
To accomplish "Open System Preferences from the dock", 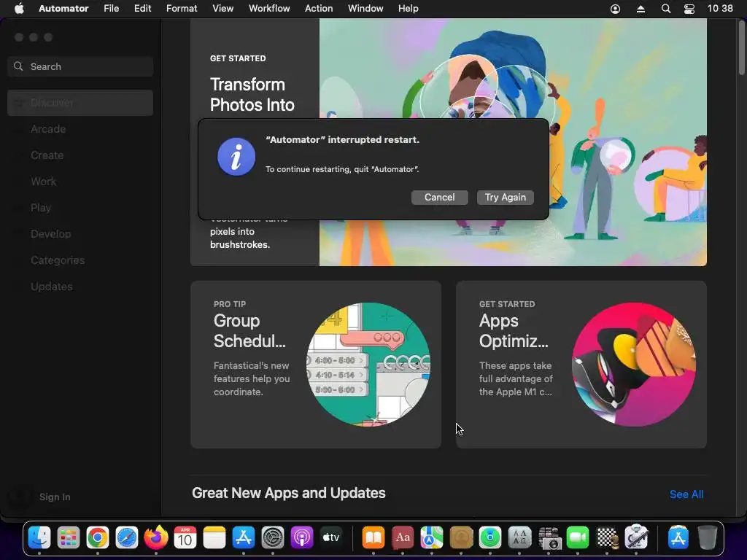I will 273,537.
